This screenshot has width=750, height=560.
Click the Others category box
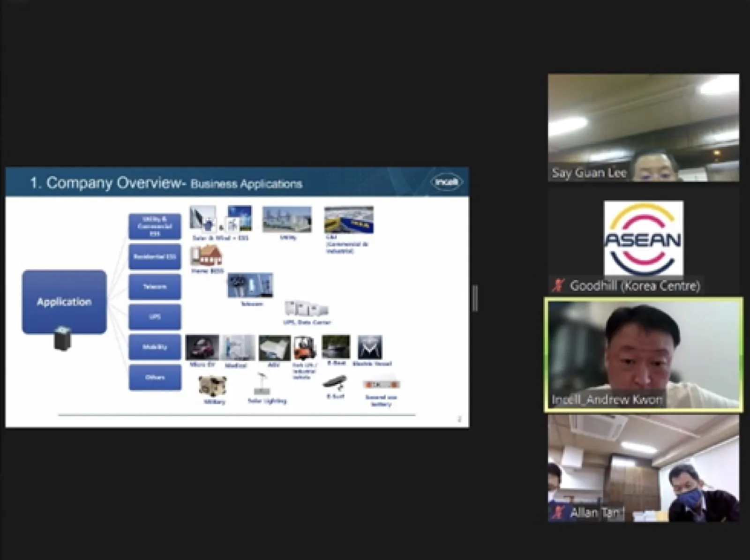pyautogui.click(x=155, y=377)
